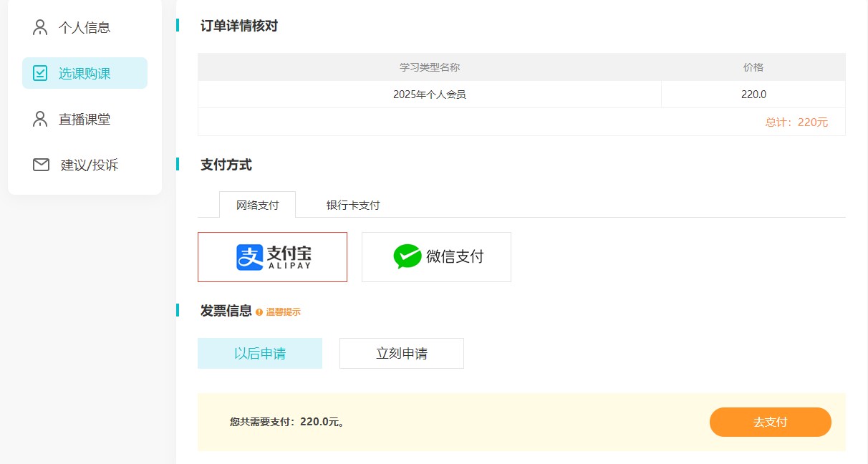Choose 立刻申请 for invoice

pos(401,353)
